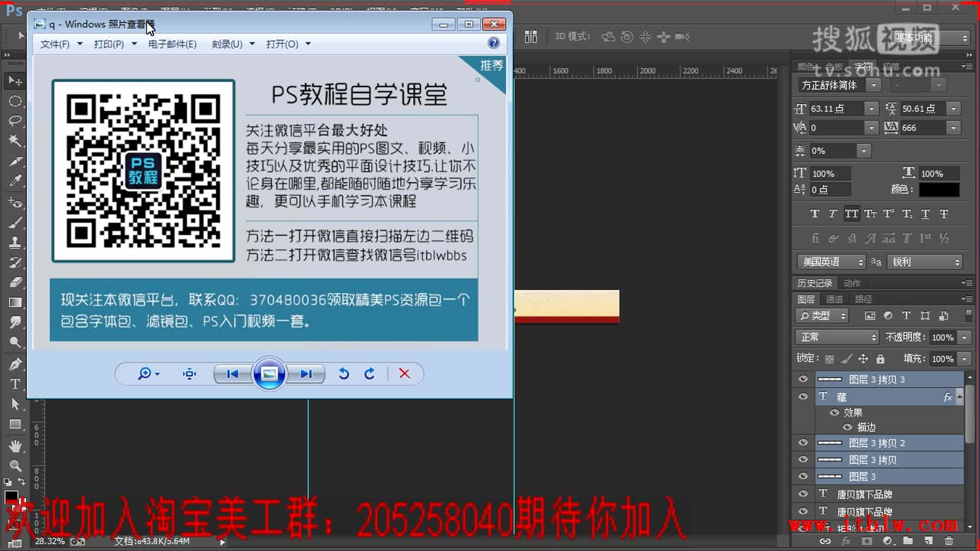The height and width of the screenshot is (551, 980).
Task: Select the Clone Stamp tool
Action: 15,242
